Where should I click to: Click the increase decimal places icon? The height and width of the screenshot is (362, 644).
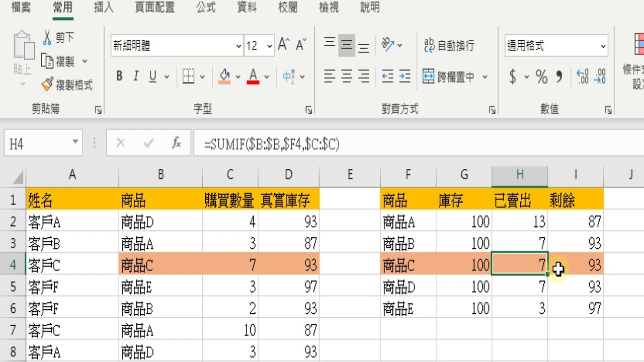pyautogui.click(x=582, y=76)
